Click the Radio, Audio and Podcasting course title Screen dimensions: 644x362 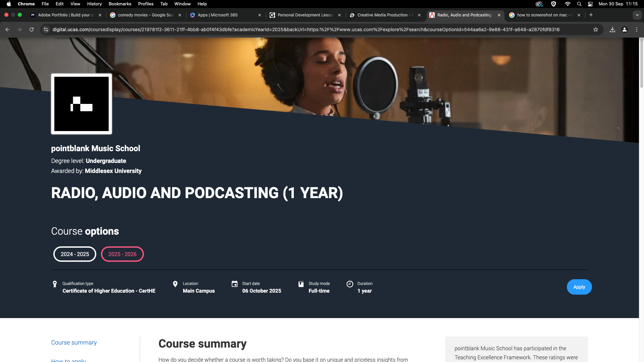pyautogui.click(x=197, y=193)
